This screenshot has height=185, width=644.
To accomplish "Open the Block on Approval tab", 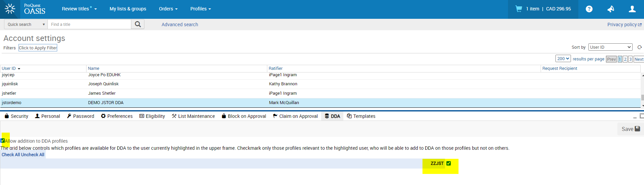I will coord(244,116).
